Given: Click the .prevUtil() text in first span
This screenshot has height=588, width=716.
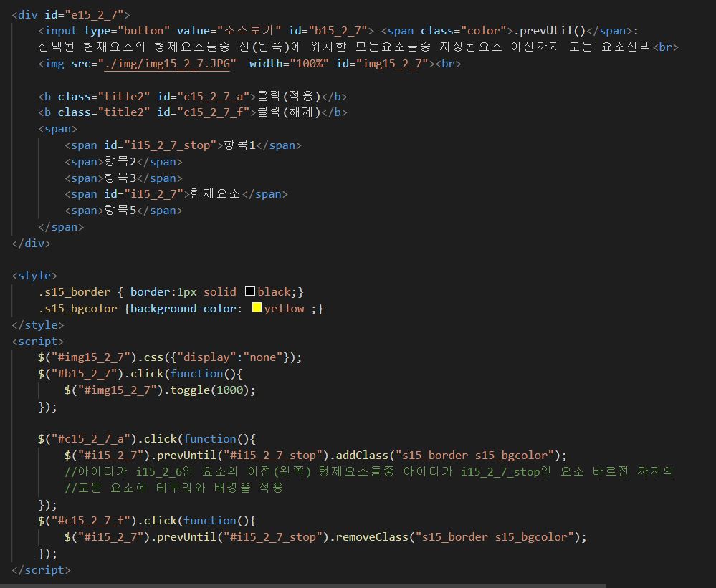Looking at the screenshot, I should (549, 31).
